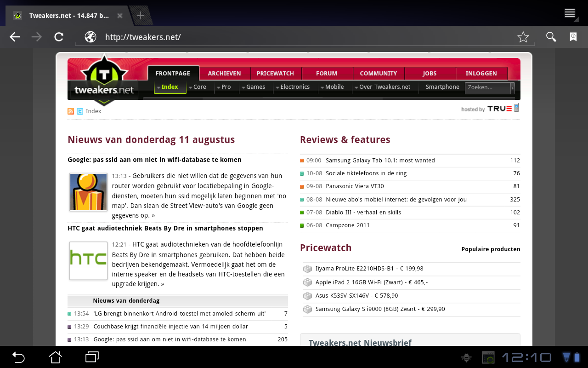
Task: Open headline HTC gaat audiotechniek Beats
Action: pyautogui.click(x=165, y=228)
